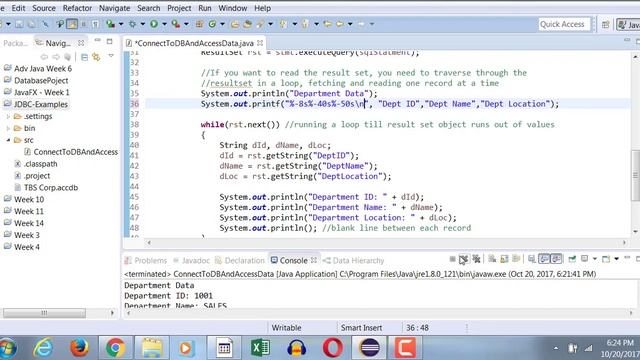Screen dimensions: 640x360
Task: Switch to the Problems tab
Action: coord(146,260)
